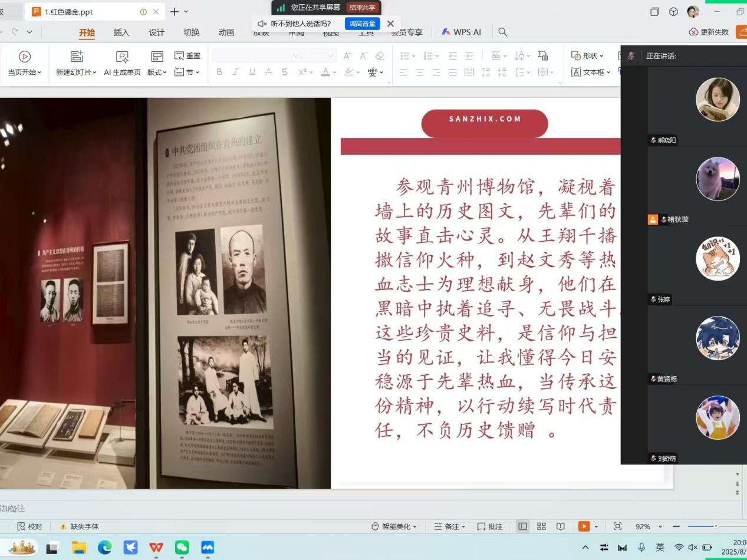
Task: Toggle normal view mode button
Action: (x=522, y=526)
